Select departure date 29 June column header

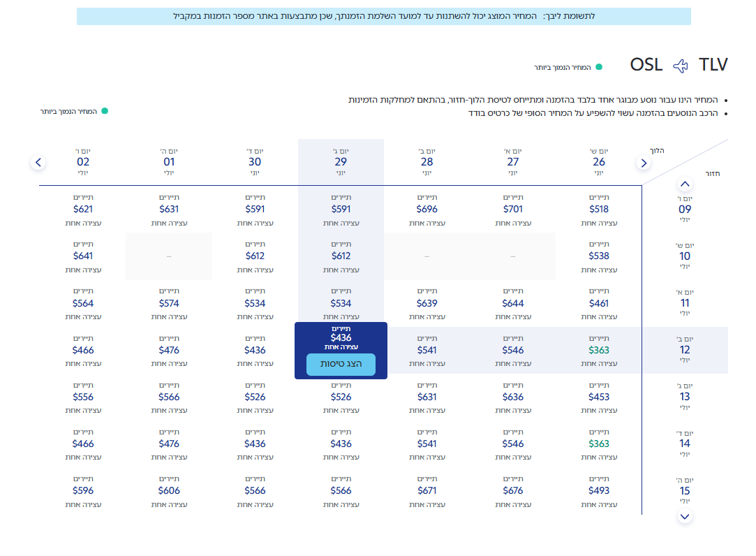[341, 161]
